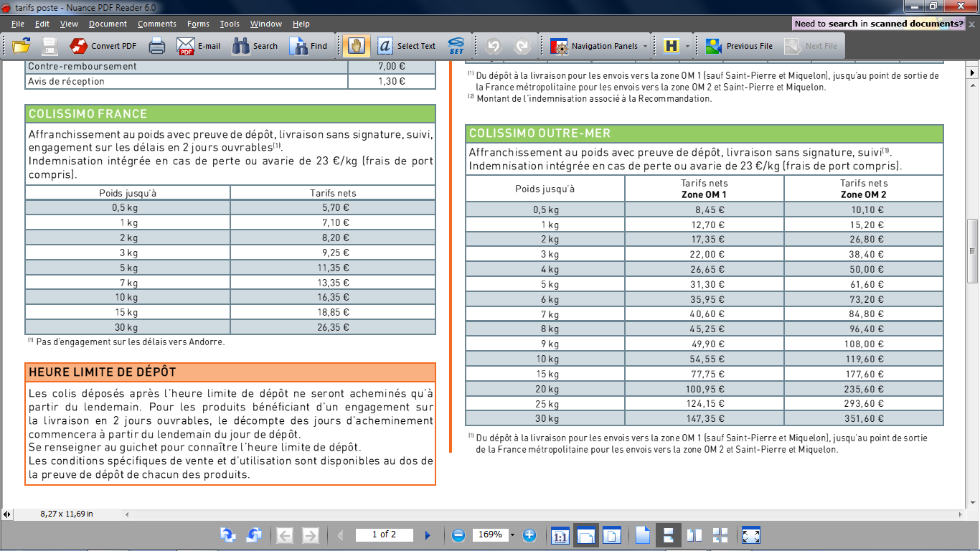Expand the Navigation Panels dropdown

click(x=645, y=46)
